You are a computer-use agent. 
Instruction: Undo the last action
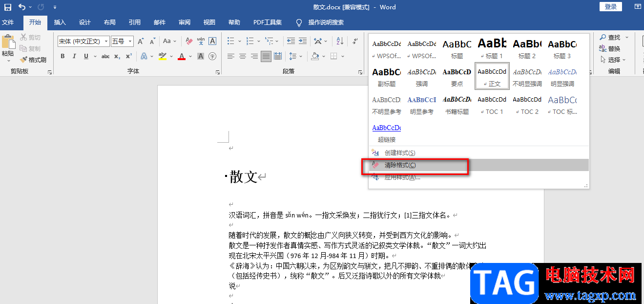point(22,7)
